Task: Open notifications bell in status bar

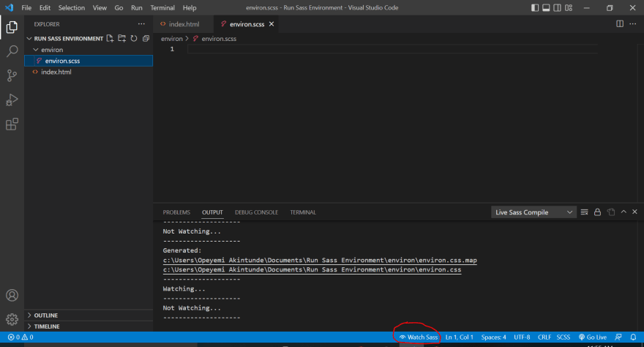Action: (633, 337)
